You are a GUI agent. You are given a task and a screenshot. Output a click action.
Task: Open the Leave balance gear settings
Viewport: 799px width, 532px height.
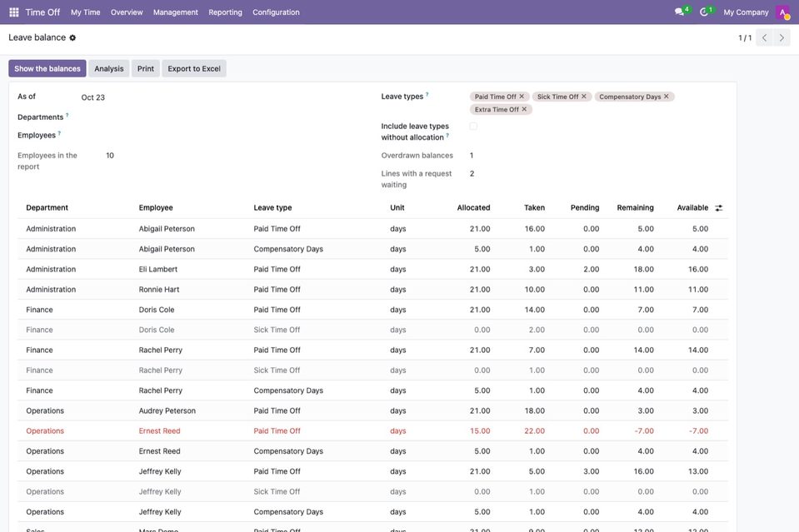point(72,37)
